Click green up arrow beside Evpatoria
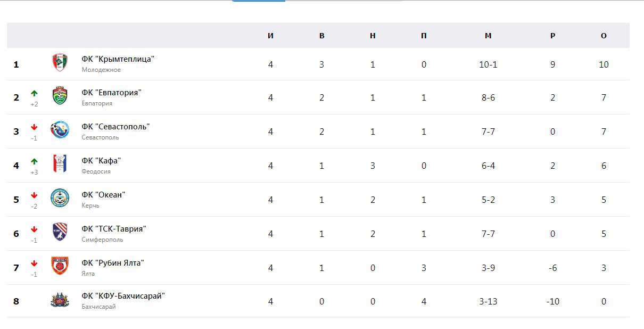This screenshot has height=329, width=644. click(34, 93)
